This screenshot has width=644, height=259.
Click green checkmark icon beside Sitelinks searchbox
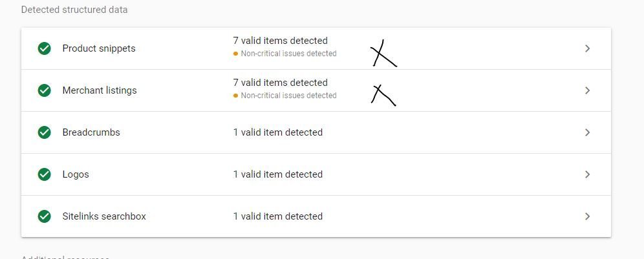[x=45, y=216]
